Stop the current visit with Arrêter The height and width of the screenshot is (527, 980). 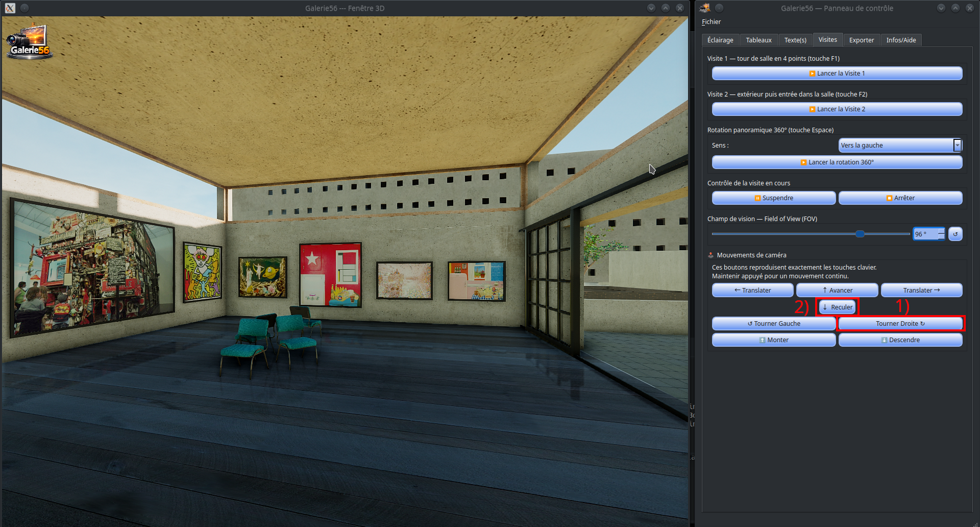(900, 198)
